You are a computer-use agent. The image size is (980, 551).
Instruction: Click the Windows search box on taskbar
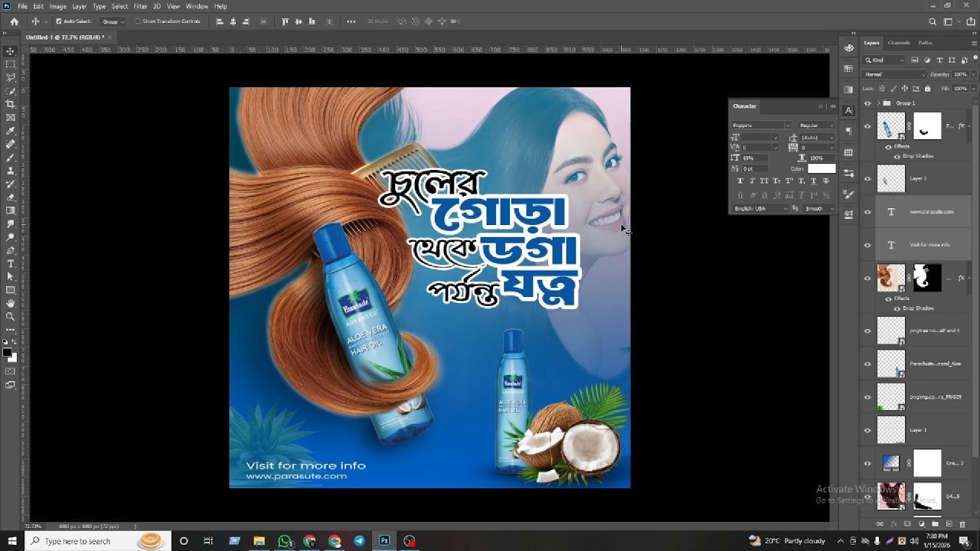click(98, 541)
